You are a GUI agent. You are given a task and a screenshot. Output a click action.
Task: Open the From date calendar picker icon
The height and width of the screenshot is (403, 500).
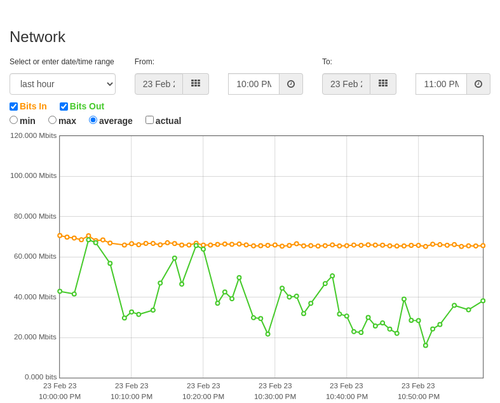point(196,84)
